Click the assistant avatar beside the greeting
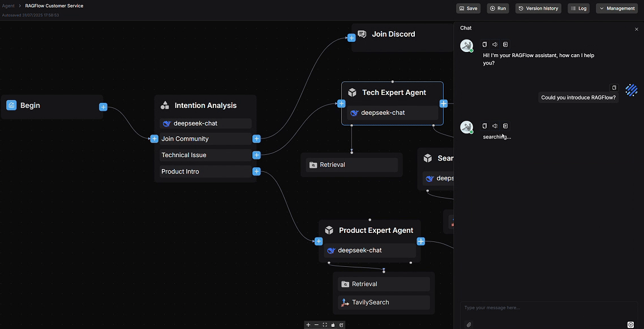644x329 pixels. (466, 46)
